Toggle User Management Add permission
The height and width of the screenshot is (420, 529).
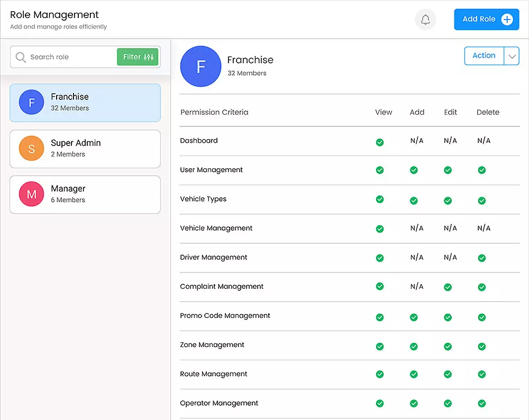tap(414, 170)
